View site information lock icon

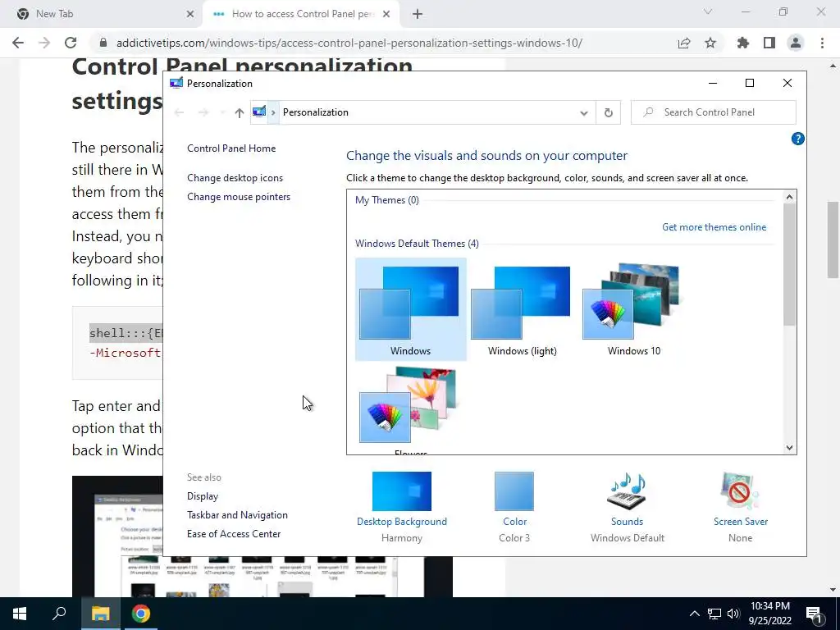pos(103,43)
